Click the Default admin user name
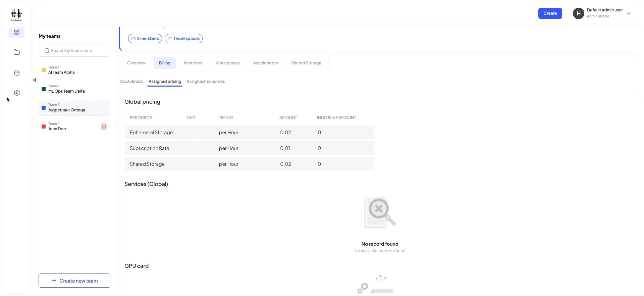The image size is (644, 296). (x=605, y=10)
